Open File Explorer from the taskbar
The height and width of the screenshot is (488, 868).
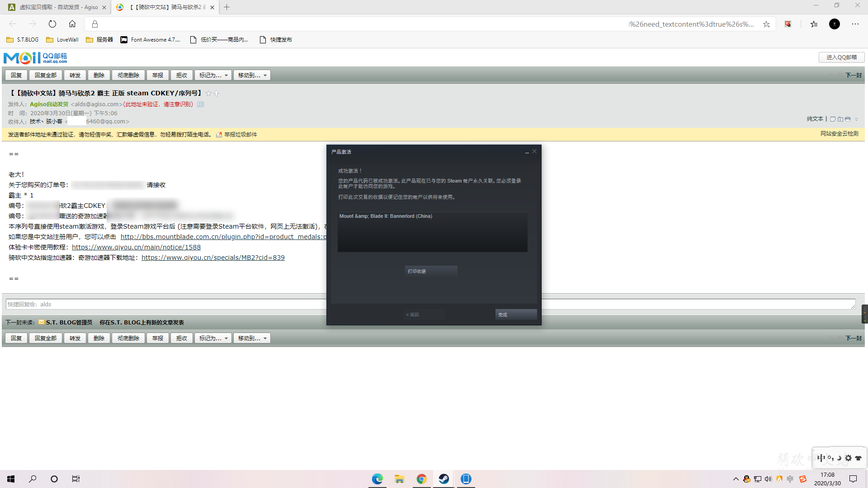(x=399, y=479)
